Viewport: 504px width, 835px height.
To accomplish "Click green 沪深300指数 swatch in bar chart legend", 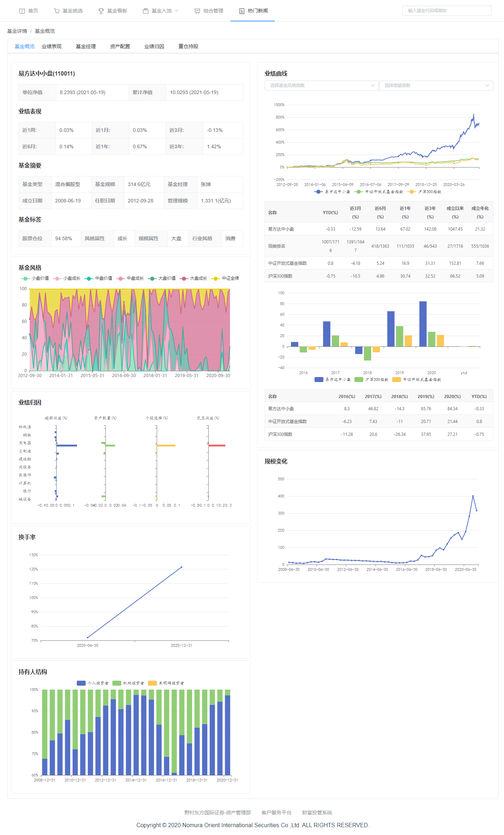I will [x=359, y=380].
